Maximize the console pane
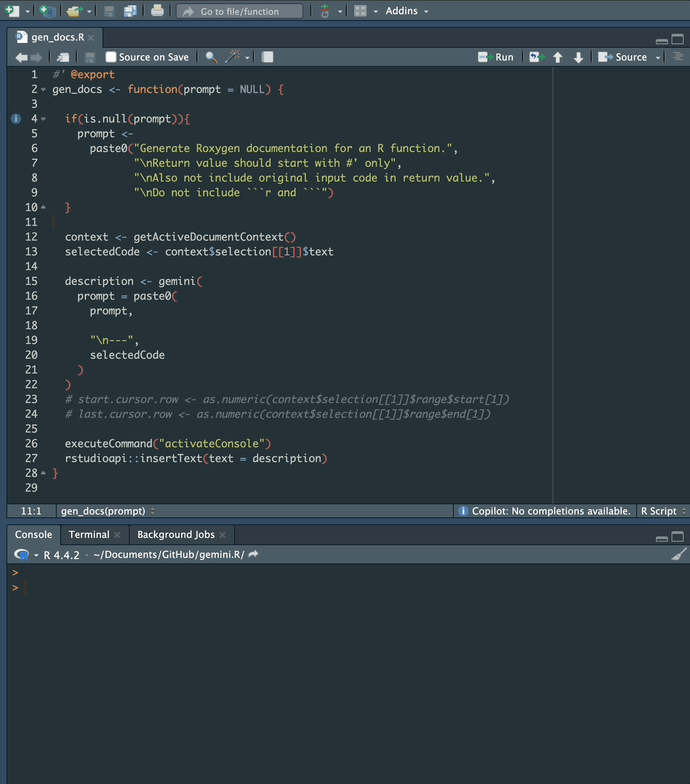This screenshot has width=690, height=784. (677, 537)
